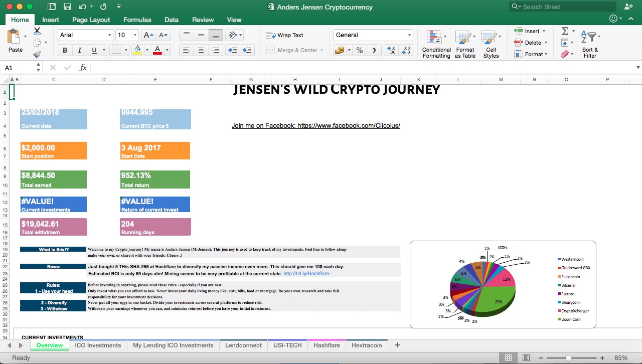
Task: Open the Page Layout ribbon tab
Action: click(x=91, y=20)
